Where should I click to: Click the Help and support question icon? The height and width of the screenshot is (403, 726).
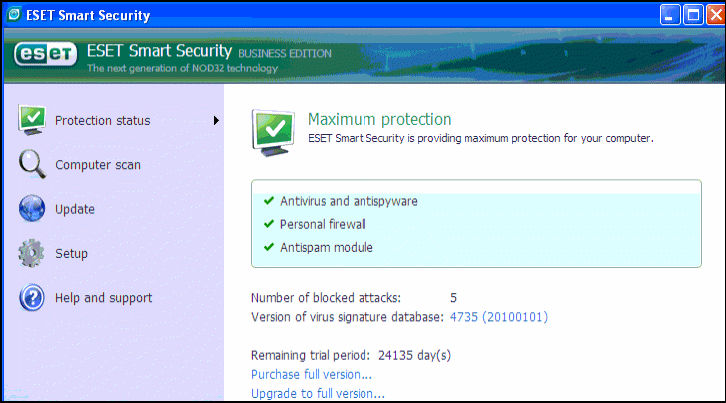(33, 297)
